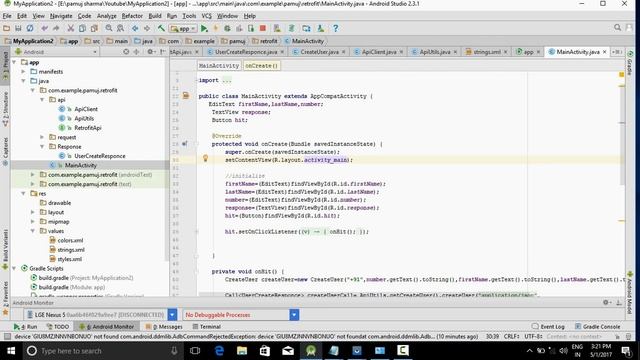The image size is (640, 360).
Task: Collapse the res folder node
Action: click(x=24, y=193)
